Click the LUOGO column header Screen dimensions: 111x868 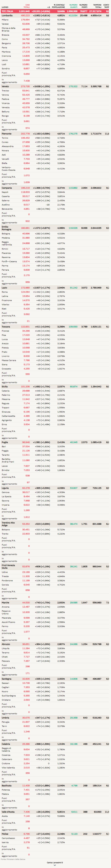click(5, 7)
